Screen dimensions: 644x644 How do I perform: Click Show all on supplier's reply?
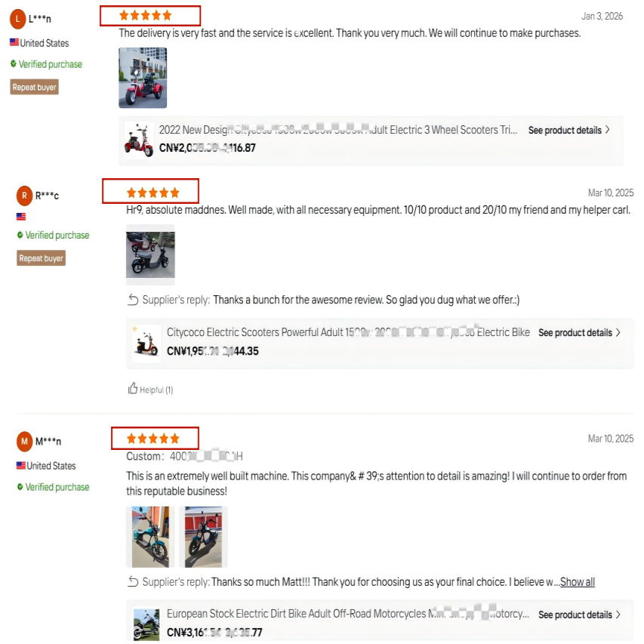(x=577, y=582)
